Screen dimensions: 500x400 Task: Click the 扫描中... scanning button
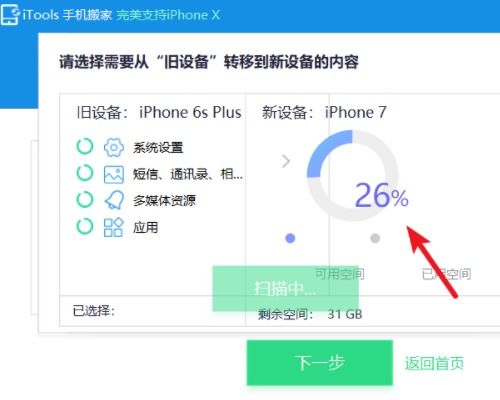click(x=285, y=288)
